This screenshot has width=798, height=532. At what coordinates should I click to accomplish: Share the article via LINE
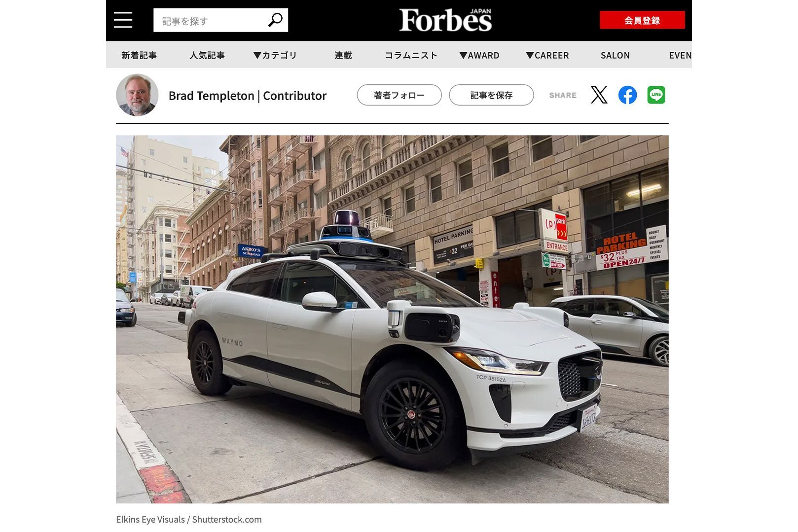click(656, 95)
